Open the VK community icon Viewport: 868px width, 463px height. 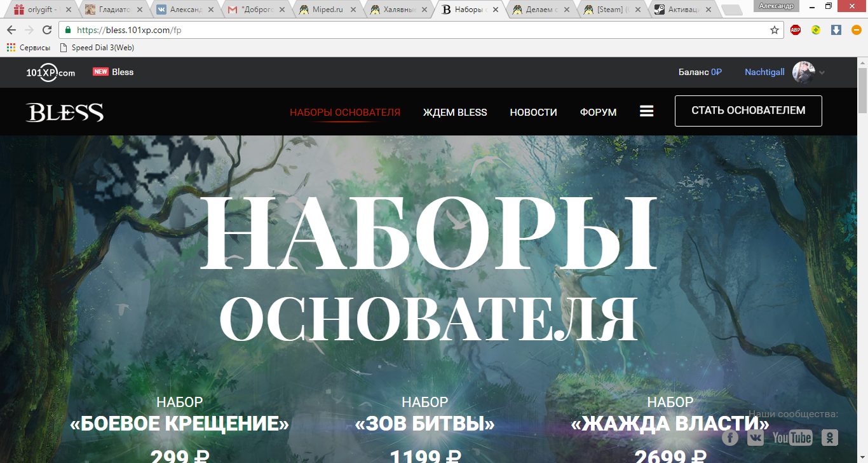[756, 437]
